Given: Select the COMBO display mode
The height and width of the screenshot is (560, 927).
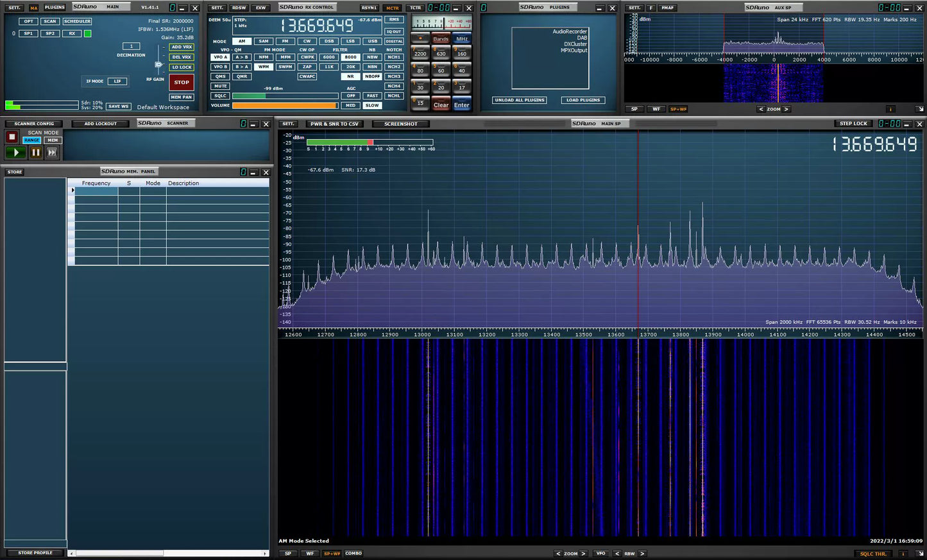Looking at the screenshot, I should tap(353, 554).
